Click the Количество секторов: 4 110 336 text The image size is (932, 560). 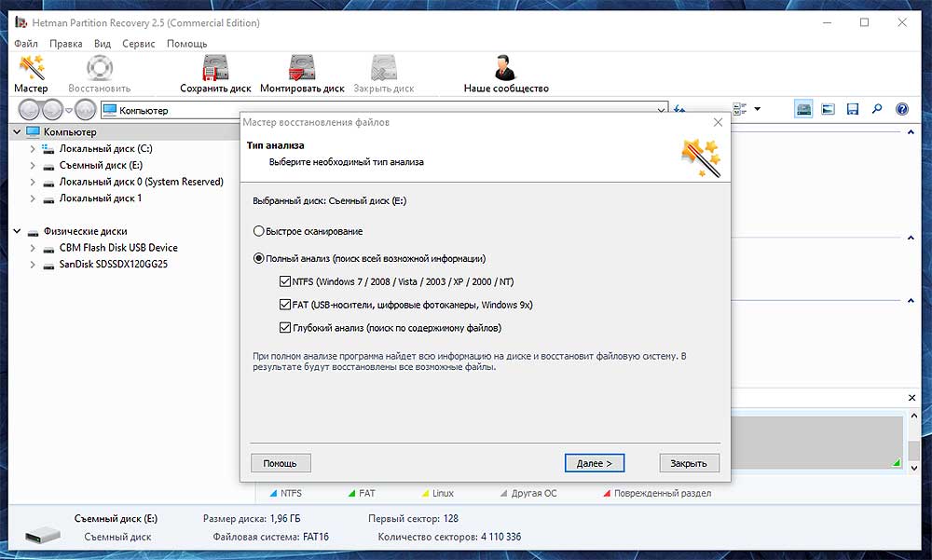click(449, 536)
